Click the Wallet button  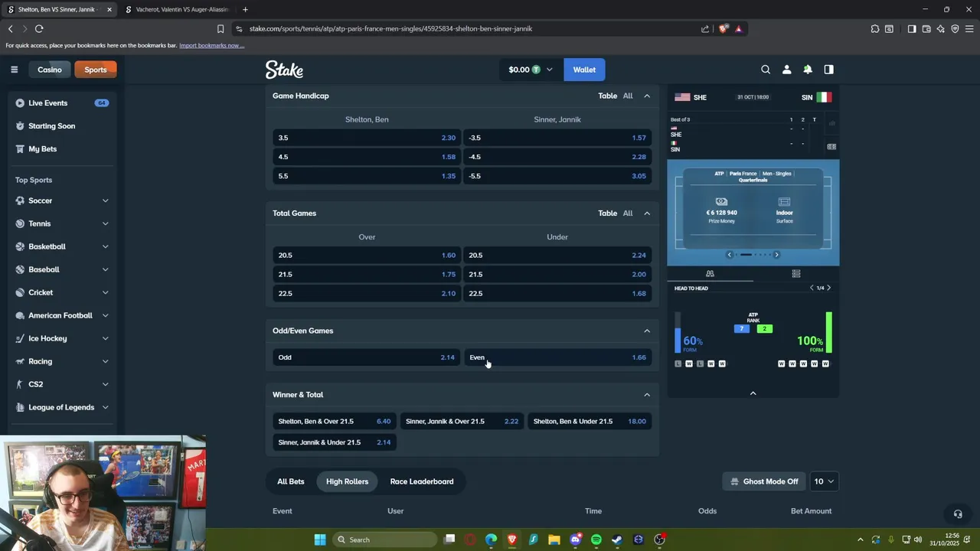pyautogui.click(x=584, y=70)
